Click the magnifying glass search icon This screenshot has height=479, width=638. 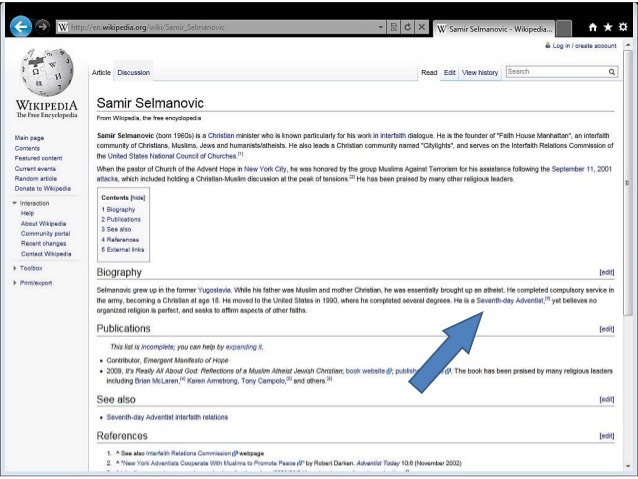coord(612,72)
